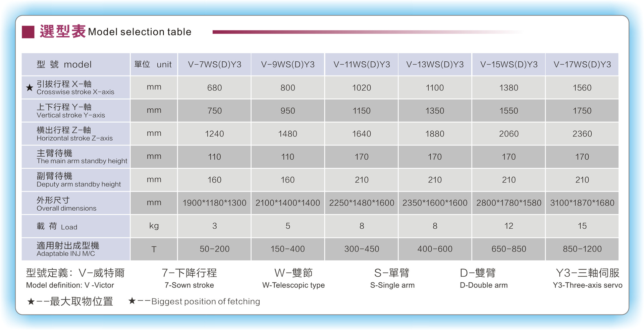Click the Y-axis value 1350
The width and height of the screenshot is (644, 330).
(435, 111)
